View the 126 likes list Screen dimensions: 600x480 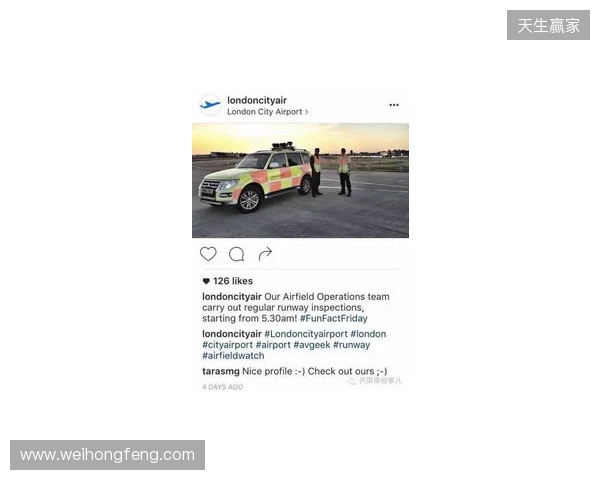233,281
